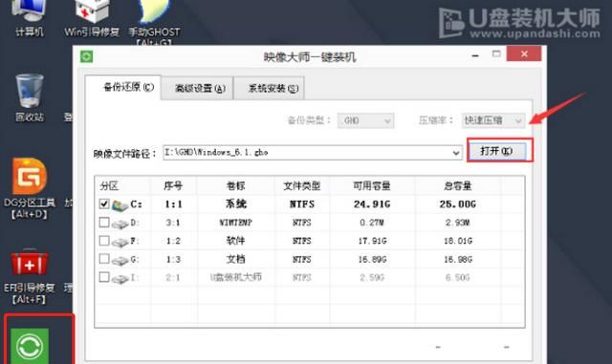Click the 可用容量 column header
Image resolution: width=612 pixels, height=364 pixels.
click(372, 185)
